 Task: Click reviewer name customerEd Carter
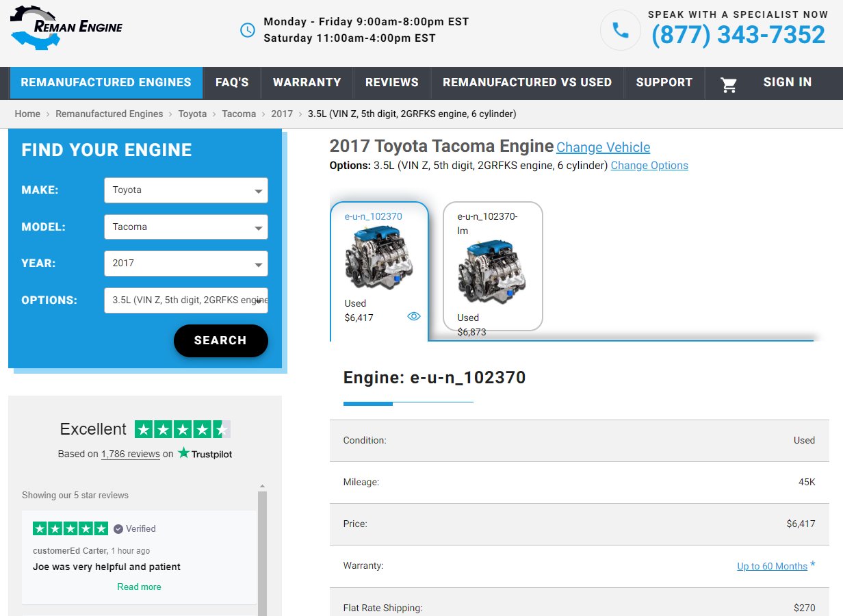click(x=70, y=551)
